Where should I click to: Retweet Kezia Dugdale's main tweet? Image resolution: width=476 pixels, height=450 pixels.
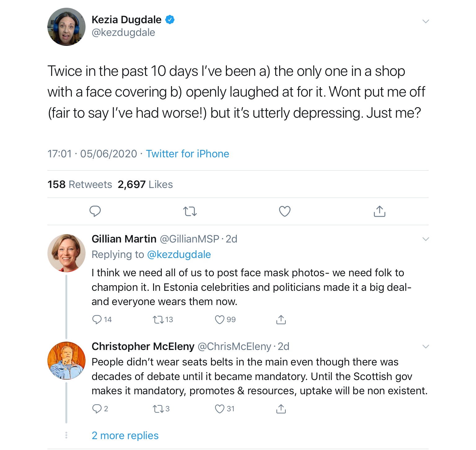point(190,212)
